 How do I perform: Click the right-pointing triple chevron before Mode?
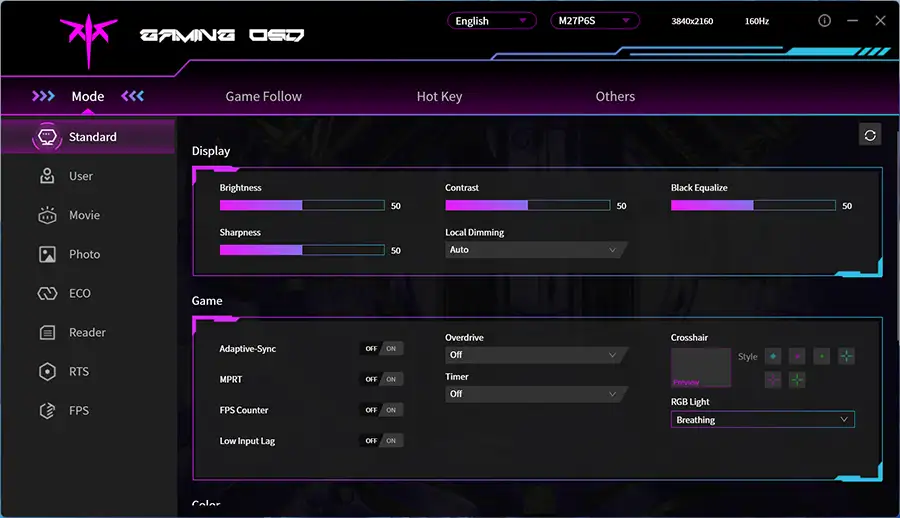43,96
